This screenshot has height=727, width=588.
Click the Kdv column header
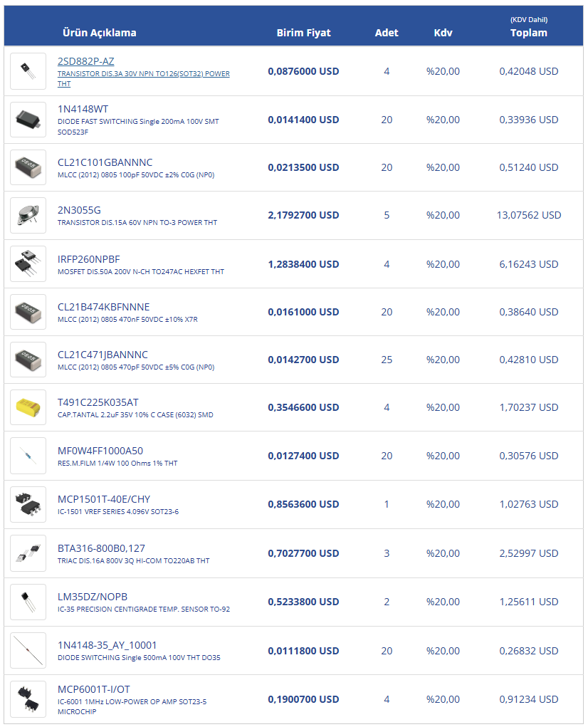(x=443, y=33)
